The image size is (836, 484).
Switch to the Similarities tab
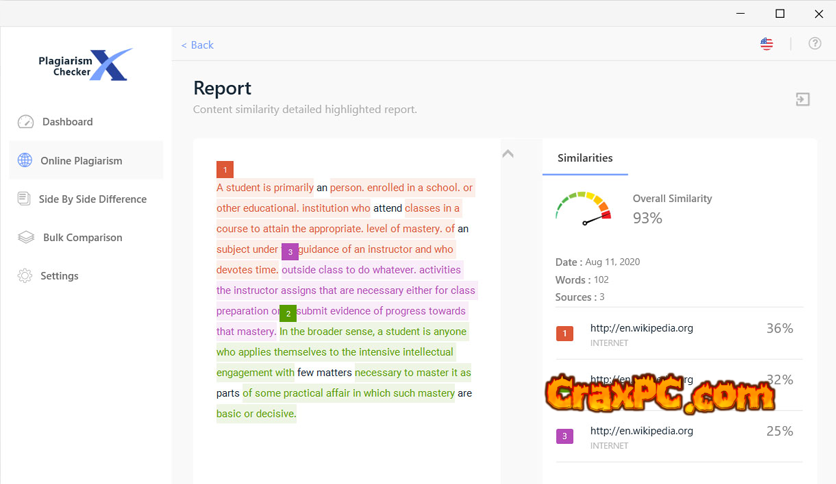(x=585, y=158)
